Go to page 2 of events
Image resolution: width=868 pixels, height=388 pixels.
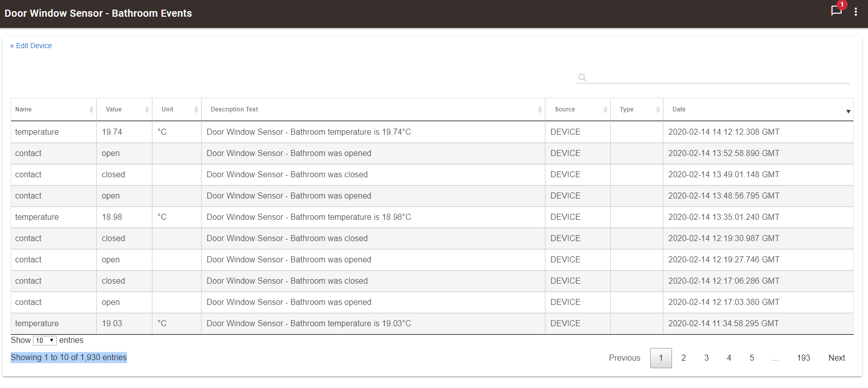point(684,358)
